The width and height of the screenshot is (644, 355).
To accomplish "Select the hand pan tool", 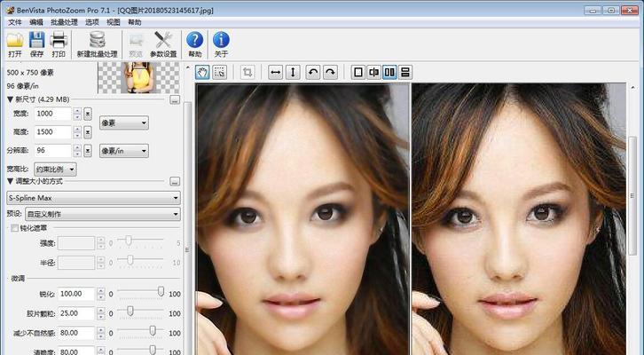I will point(202,72).
